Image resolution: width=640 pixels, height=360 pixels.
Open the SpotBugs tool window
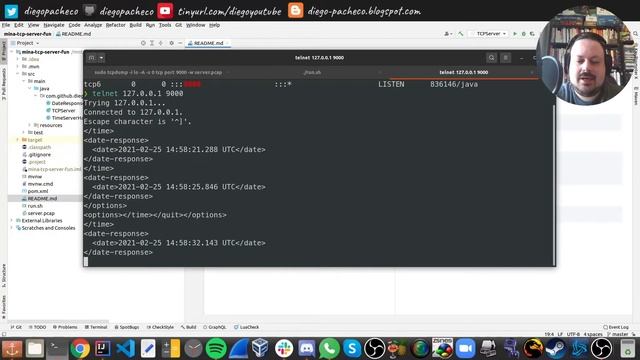[127, 327]
